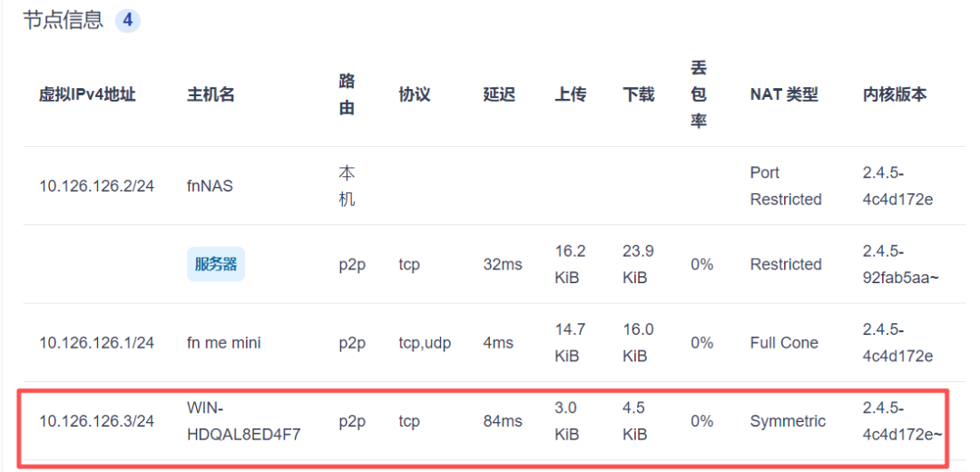Click the NAT 类型 column header
980x472 pixels.
(x=784, y=94)
